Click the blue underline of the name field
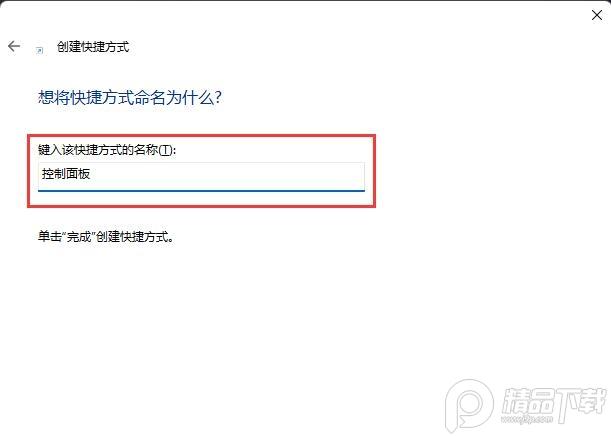The width and height of the screenshot is (611, 436). click(201, 191)
